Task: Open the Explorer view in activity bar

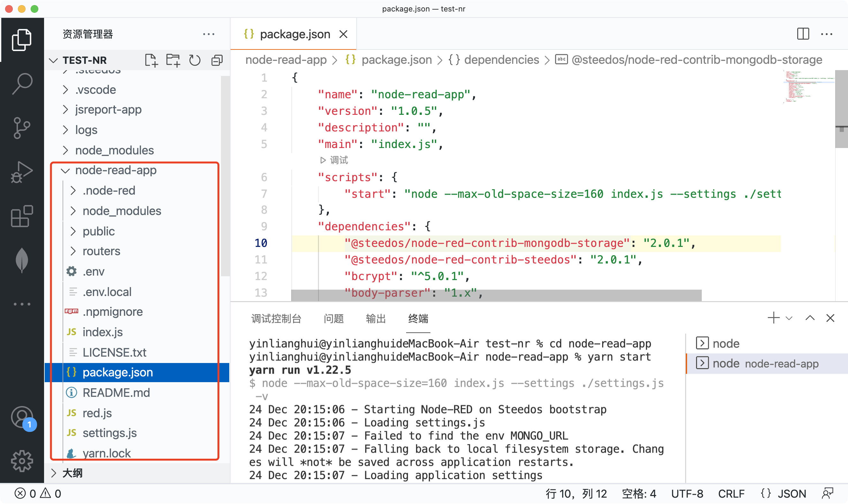Action: tap(22, 40)
